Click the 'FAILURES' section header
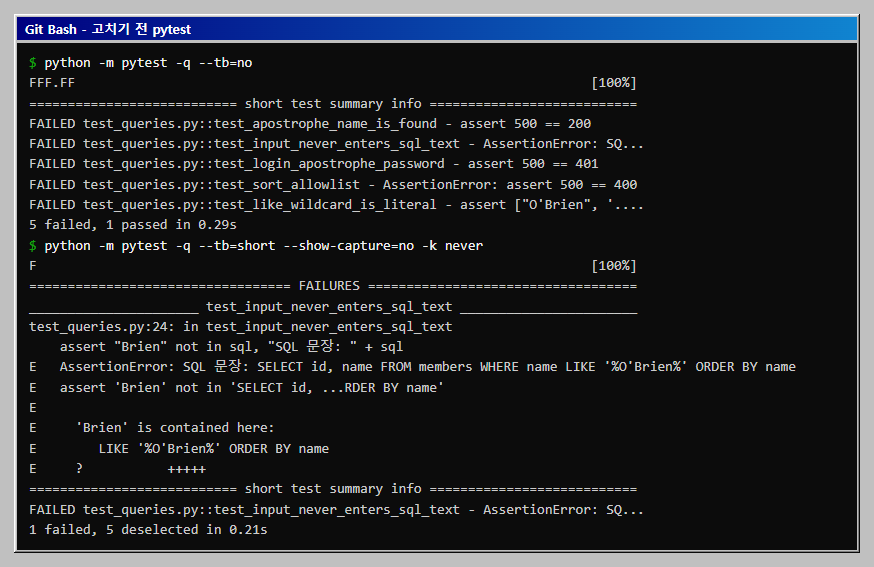Viewport: 874px width, 567px height. (333, 286)
